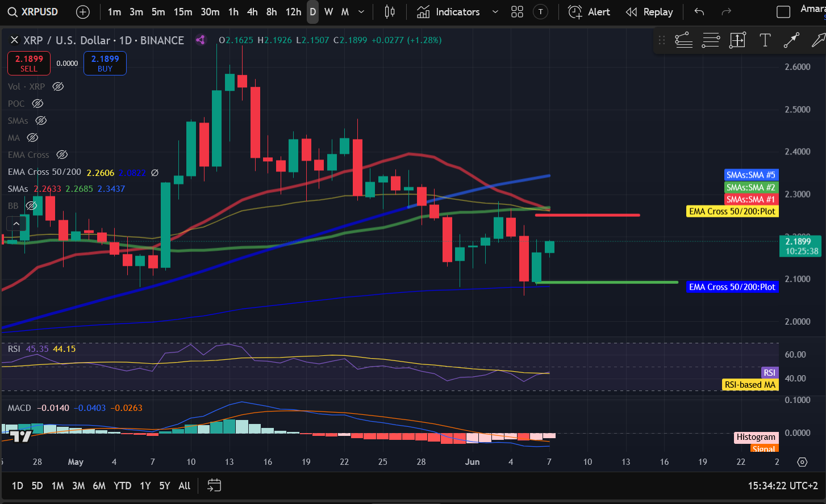Undo the last chart action
This screenshot has height=504, width=826.
coord(699,12)
